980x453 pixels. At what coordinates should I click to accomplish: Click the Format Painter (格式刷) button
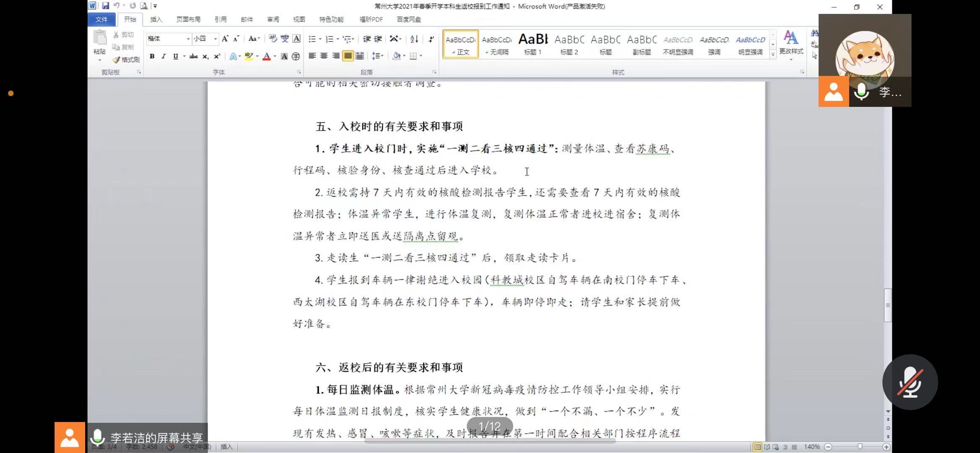coord(126,60)
